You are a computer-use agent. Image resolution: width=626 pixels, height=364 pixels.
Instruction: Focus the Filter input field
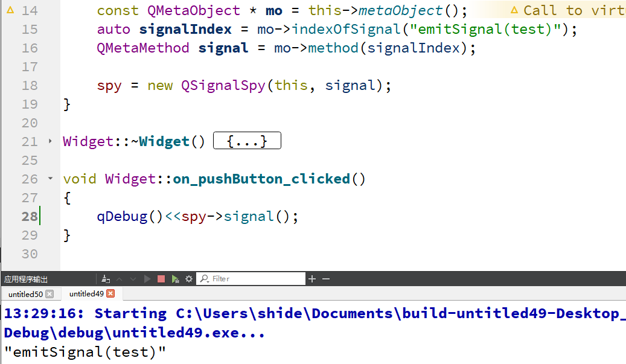click(x=251, y=279)
